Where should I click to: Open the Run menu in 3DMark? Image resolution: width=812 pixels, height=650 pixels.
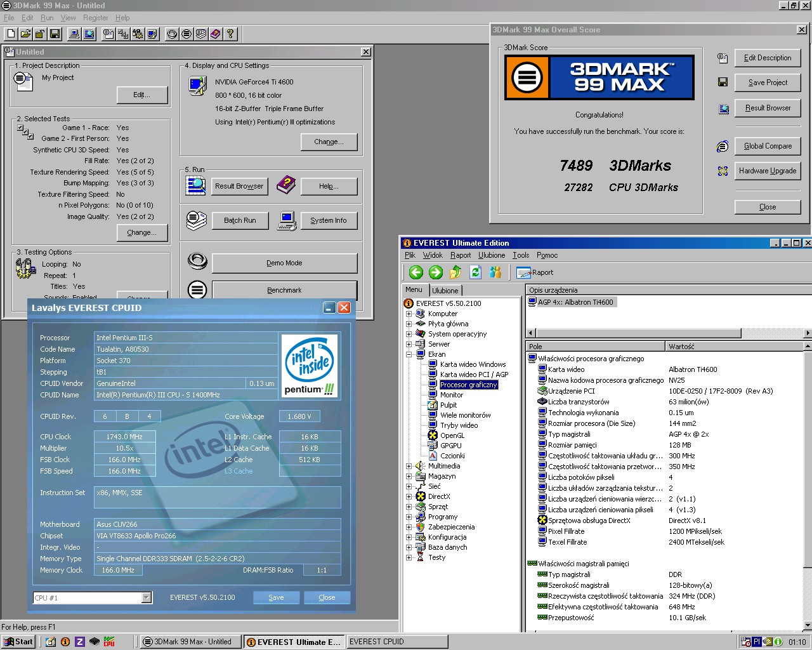[47, 18]
